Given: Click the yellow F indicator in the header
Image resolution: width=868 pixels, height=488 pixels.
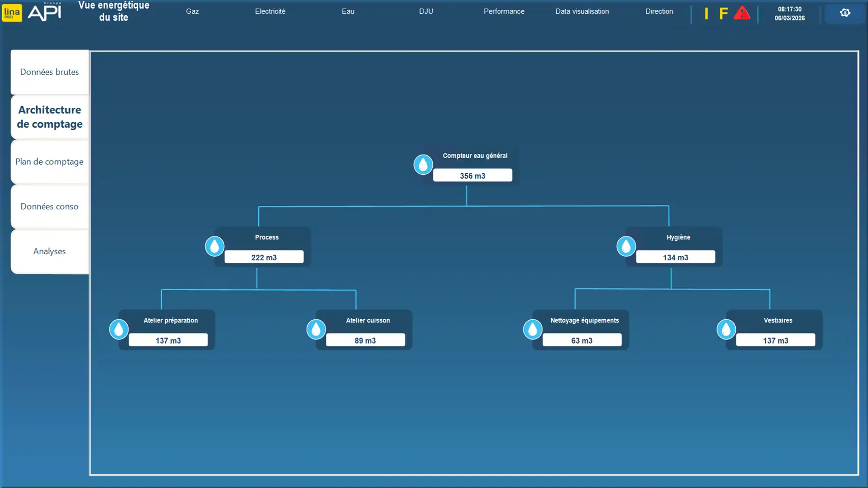Looking at the screenshot, I should (723, 14).
